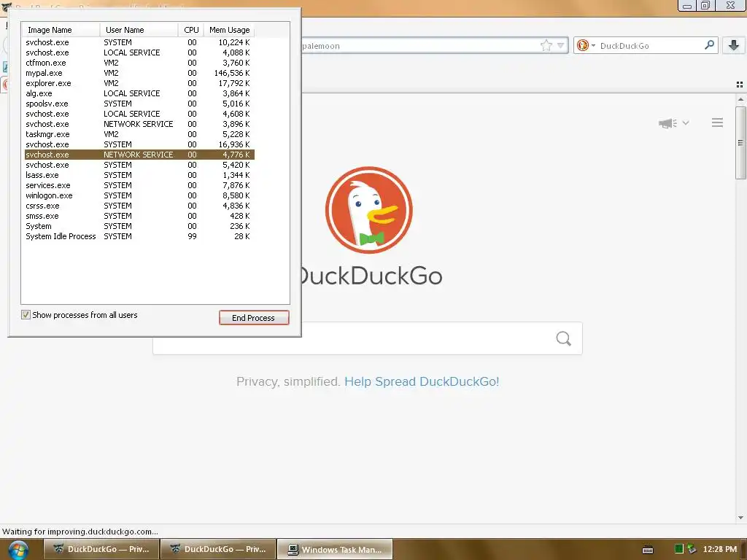Viewport: 747px width, 560px height.
Task: Select the System Idle Process row
Action: 139,237
